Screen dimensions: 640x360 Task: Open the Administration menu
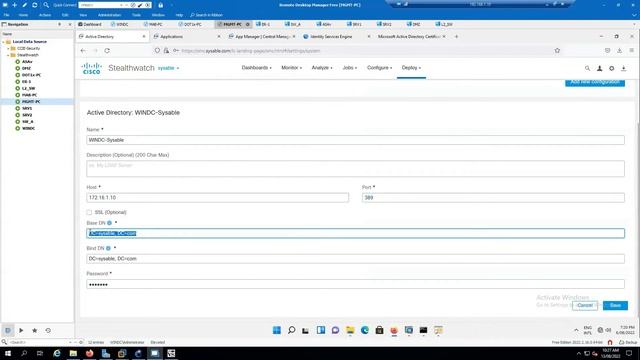(109, 15)
